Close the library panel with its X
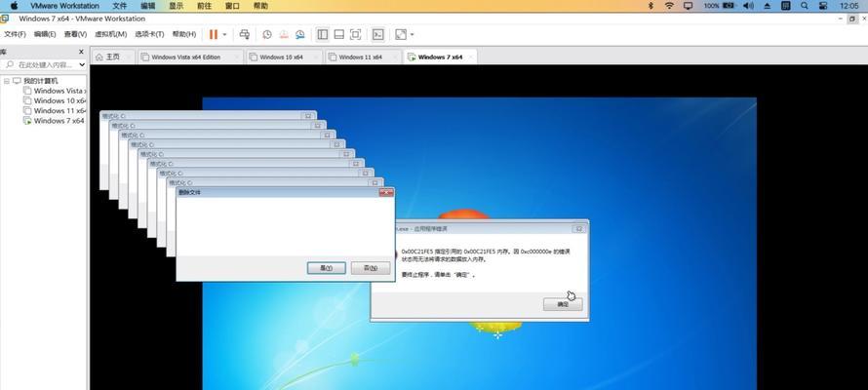Viewport: 868px width, 390px height. tap(81, 52)
